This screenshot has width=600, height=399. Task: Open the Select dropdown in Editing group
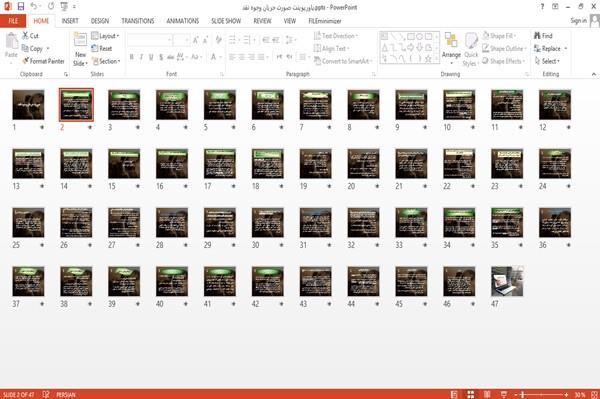[547, 61]
